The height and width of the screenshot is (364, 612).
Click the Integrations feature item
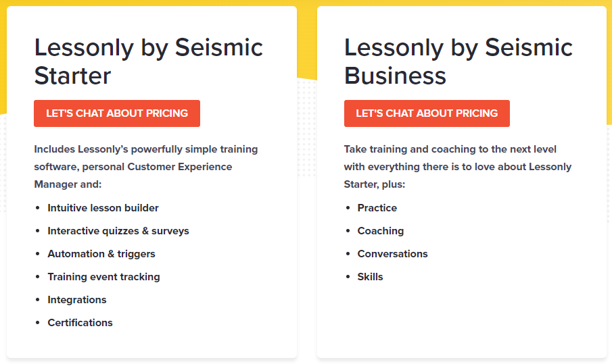coord(77,300)
